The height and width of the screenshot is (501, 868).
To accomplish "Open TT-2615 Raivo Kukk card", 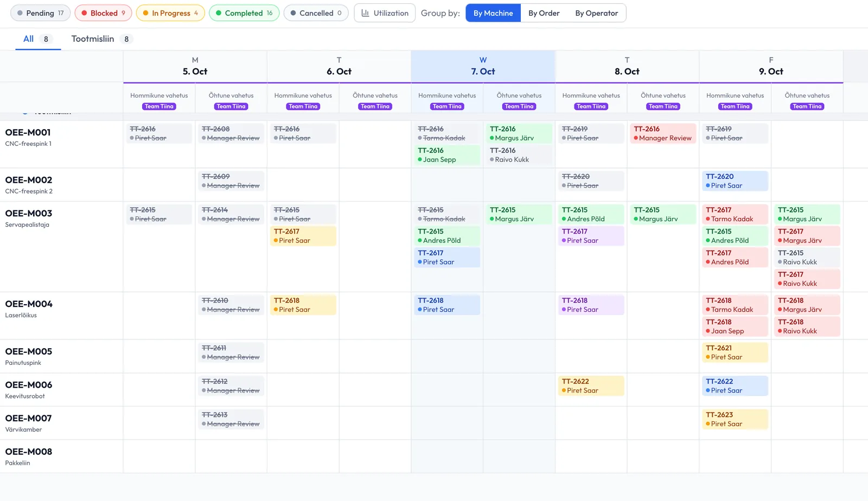I will (x=807, y=258).
